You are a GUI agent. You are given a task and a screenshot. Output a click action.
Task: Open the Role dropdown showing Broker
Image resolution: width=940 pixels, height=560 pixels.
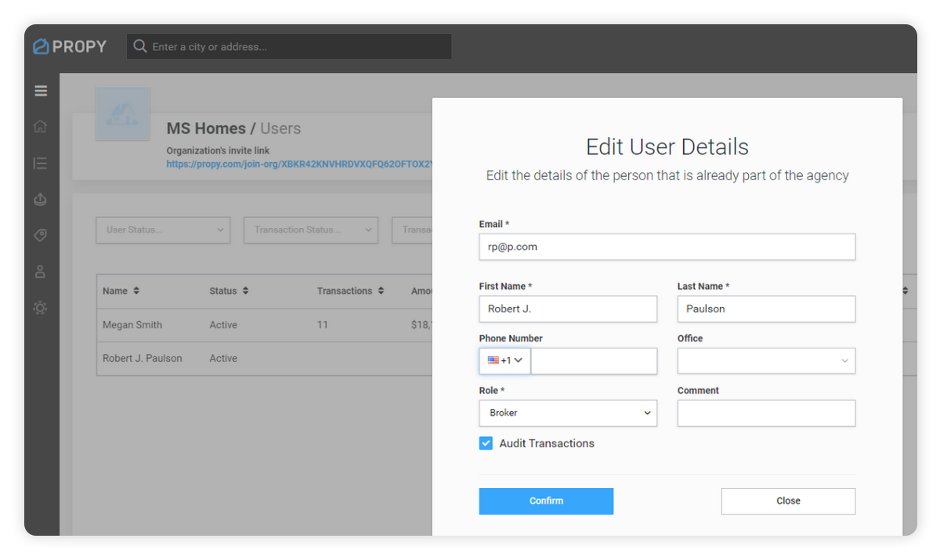click(567, 413)
